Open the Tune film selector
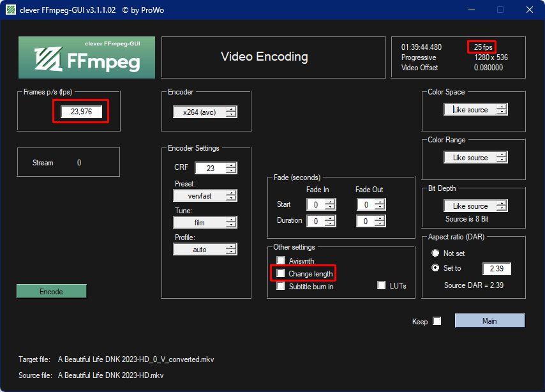The image size is (545, 392). [x=200, y=223]
